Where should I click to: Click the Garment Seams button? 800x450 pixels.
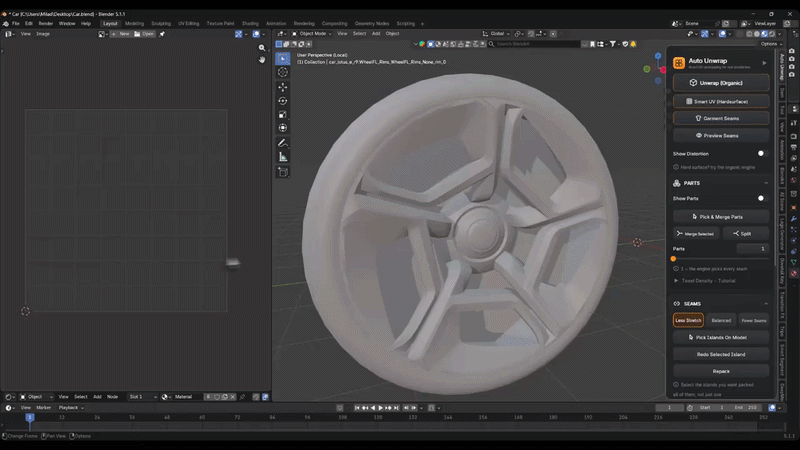(721, 118)
